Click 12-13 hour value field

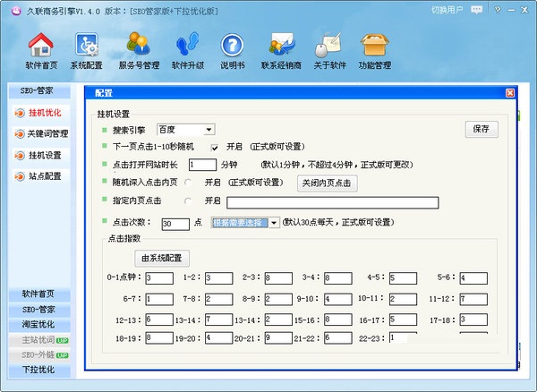(159, 320)
